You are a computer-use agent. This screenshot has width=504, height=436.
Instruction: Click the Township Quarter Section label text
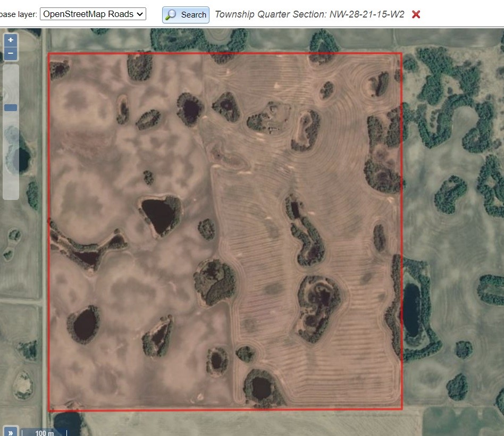(309, 14)
